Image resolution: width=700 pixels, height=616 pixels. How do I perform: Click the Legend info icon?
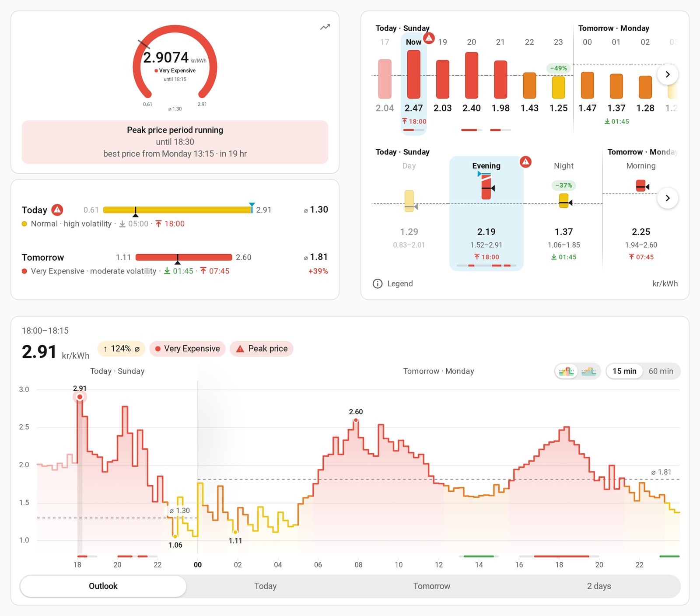(x=377, y=283)
